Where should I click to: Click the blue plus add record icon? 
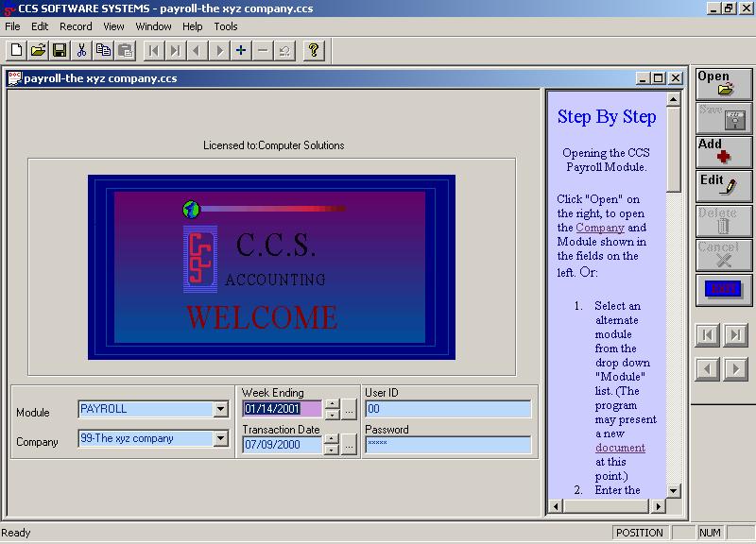pos(241,50)
